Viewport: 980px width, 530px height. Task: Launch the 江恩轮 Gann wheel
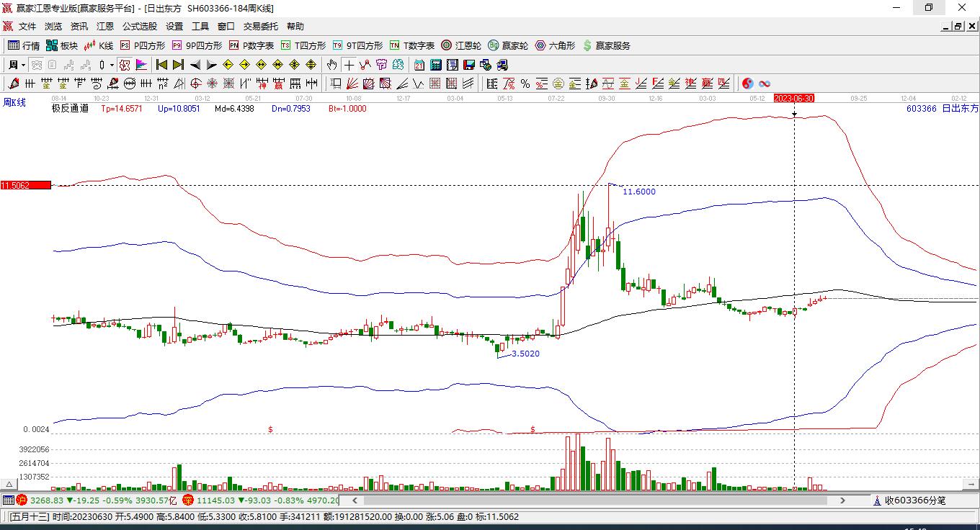(461, 45)
